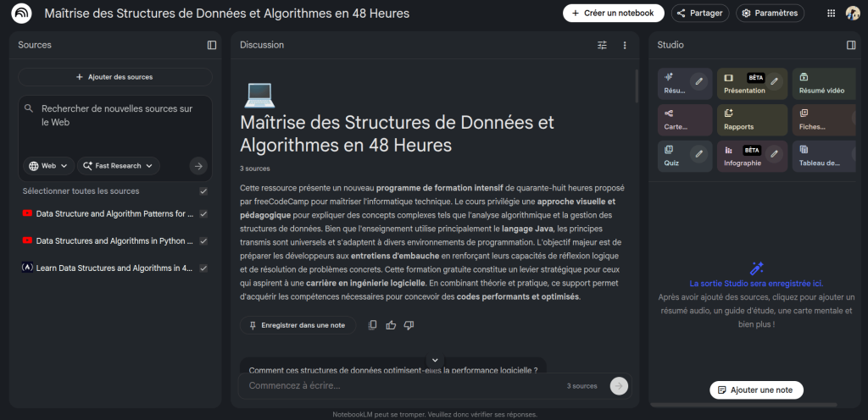Click the YouTube icon of Data Structures and Algorithms in Python
This screenshot has width=868, height=420.
point(27,241)
